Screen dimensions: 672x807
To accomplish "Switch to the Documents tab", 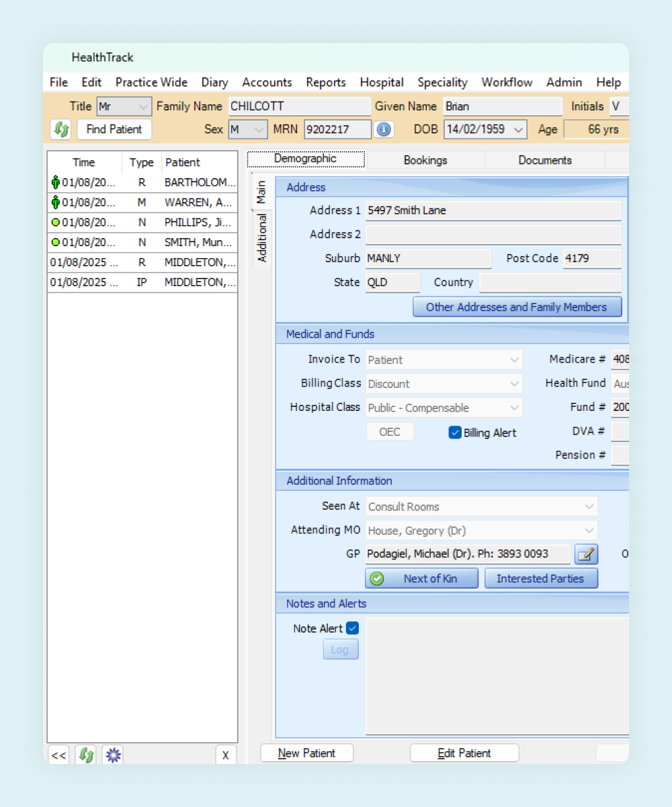I will point(545,160).
